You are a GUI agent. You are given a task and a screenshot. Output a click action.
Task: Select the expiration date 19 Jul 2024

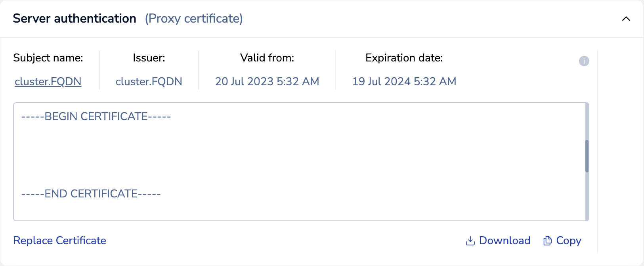click(x=404, y=81)
